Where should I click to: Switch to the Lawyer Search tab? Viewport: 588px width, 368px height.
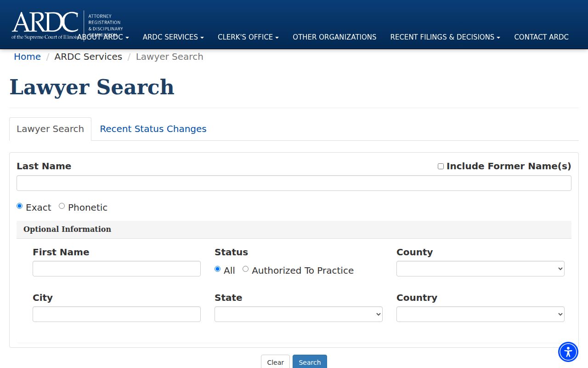(x=50, y=129)
